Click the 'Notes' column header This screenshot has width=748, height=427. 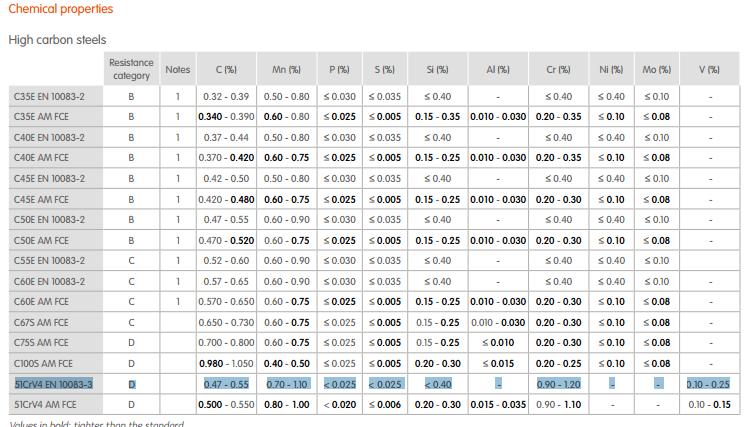[177, 69]
